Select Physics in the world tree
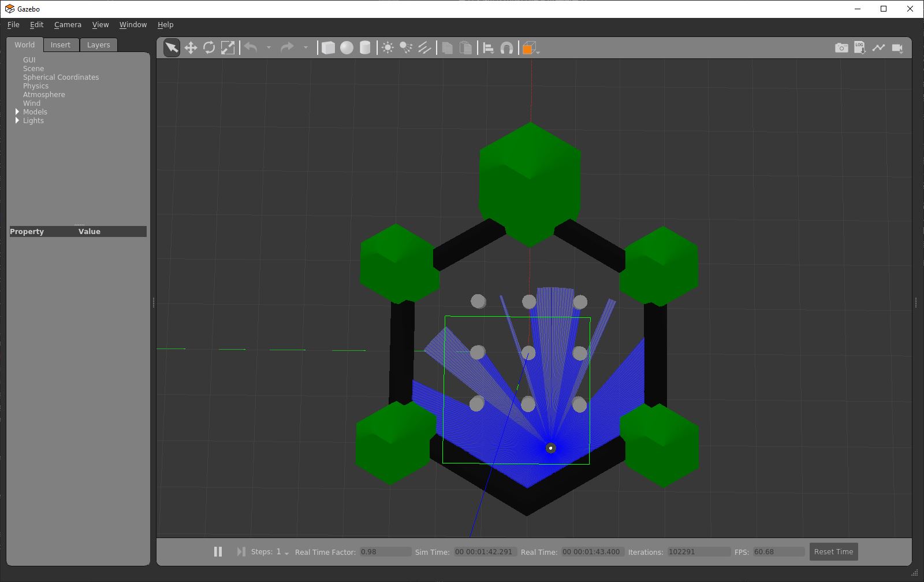This screenshot has height=582, width=924. [x=35, y=86]
